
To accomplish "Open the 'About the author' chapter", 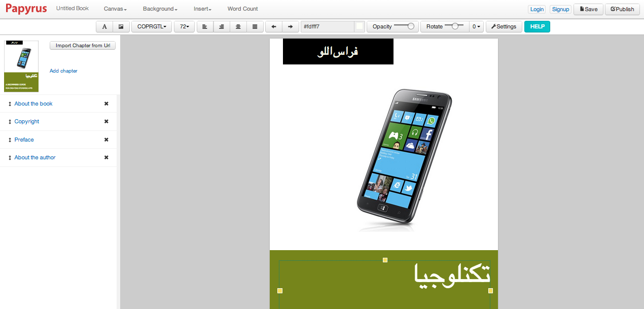I will point(35,157).
